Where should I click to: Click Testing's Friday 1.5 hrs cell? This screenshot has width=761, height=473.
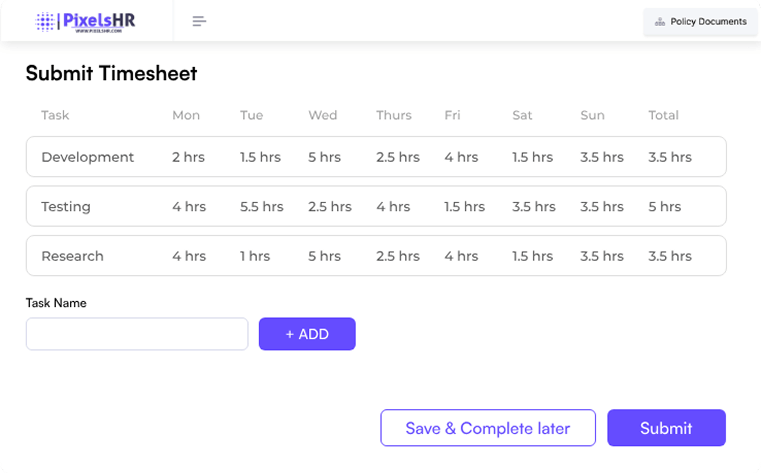(x=464, y=207)
